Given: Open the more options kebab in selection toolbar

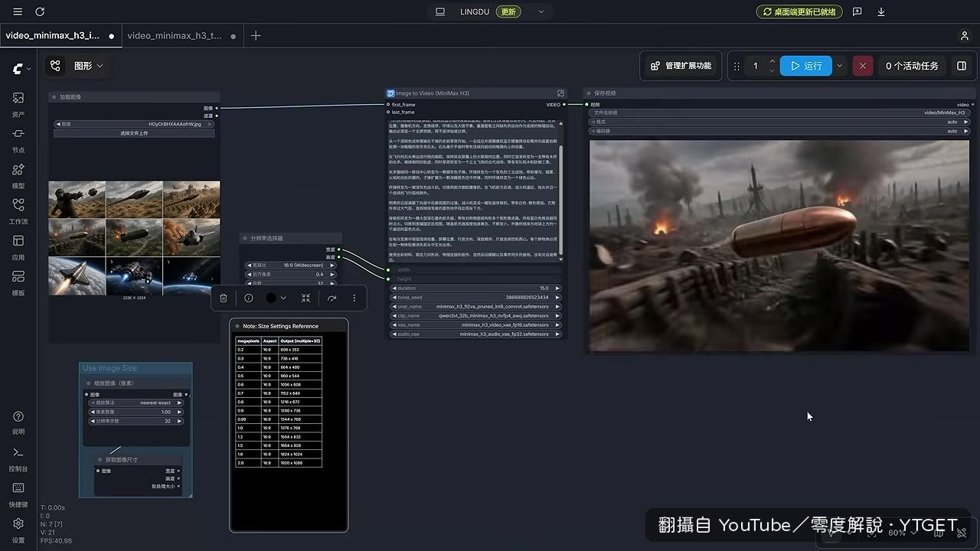Looking at the screenshot, I should [354, 298].
